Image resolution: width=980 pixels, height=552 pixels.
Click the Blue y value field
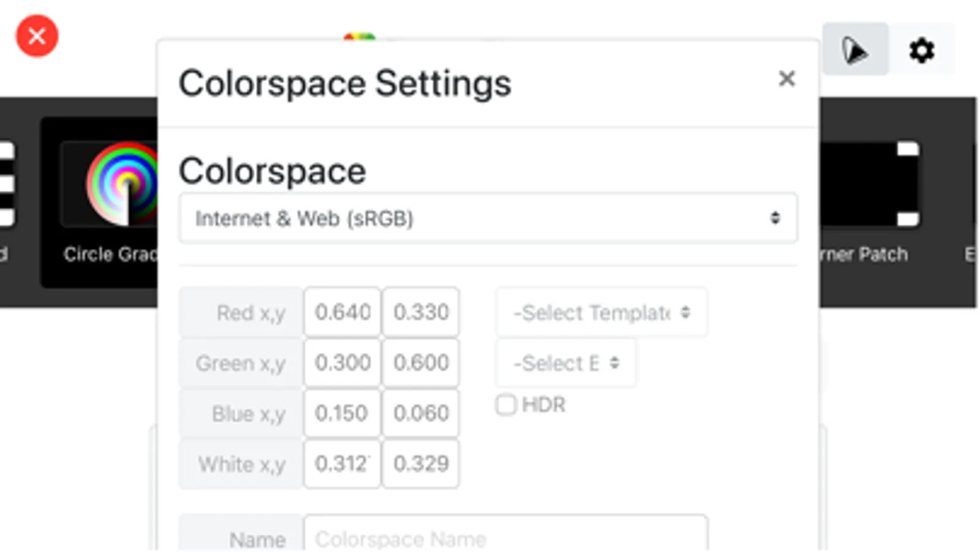click(420, 413)
